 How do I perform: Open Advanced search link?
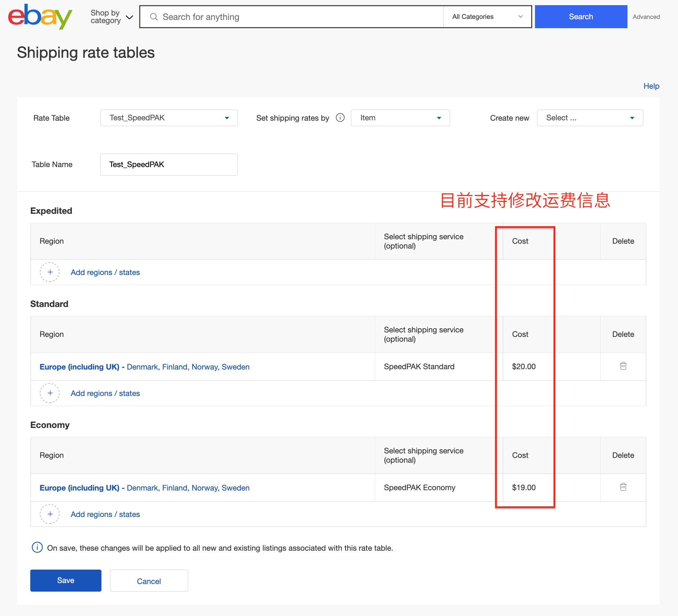(646, 17)
